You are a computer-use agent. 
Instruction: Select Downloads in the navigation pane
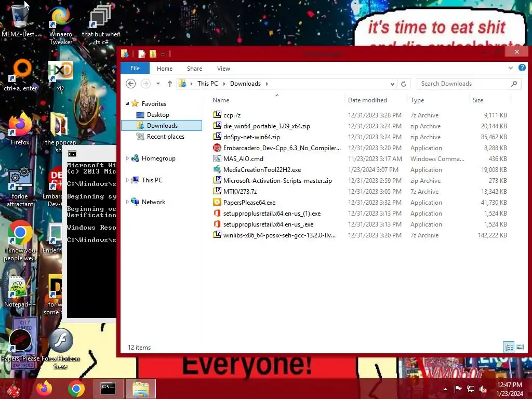tap(162, 126)
